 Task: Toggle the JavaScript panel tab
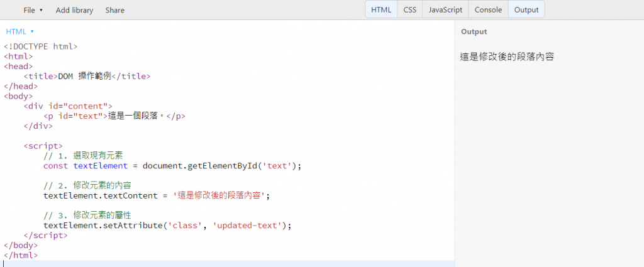(x=446, y=10)
